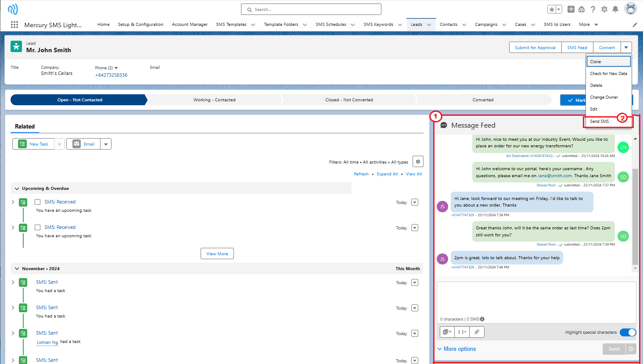643x364 pixels.
Task: Open the SMS template picker icon
Action: 447,332
